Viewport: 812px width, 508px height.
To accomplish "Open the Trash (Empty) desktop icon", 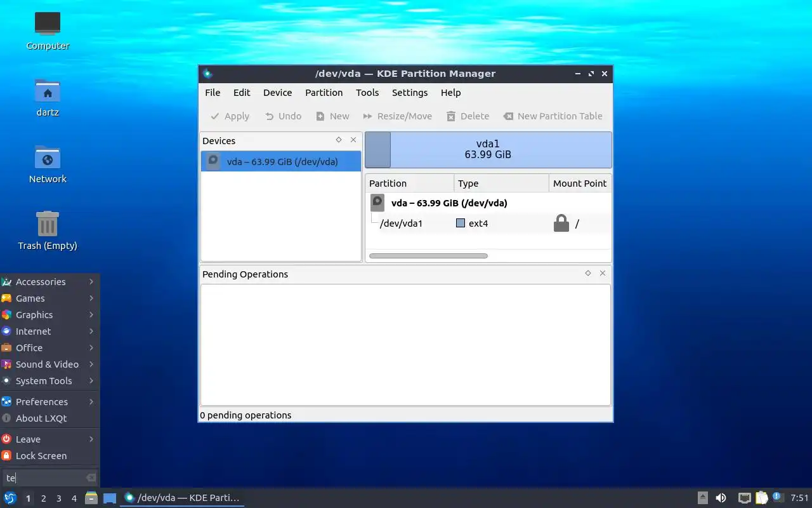I will [x=48, y=231].
